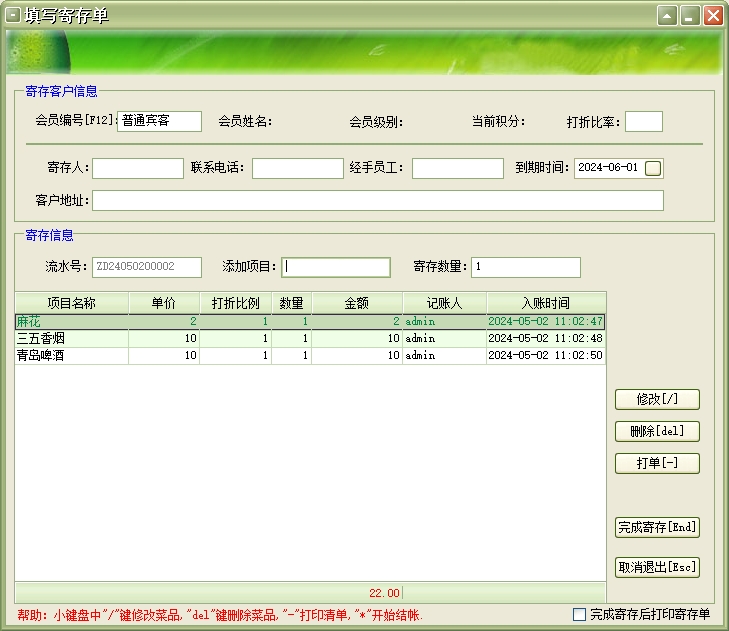This screenshot has height=631, width=729.
Task: Click the 修改[/] modify button
Action: coord(656,399)
